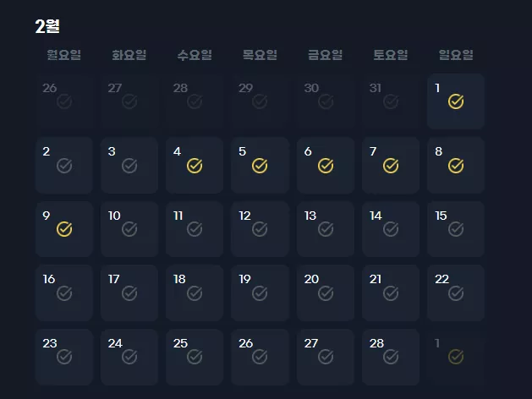Click the 월요일 column header
This screenshot has height=399, width=532.
(x=64, y=55)
